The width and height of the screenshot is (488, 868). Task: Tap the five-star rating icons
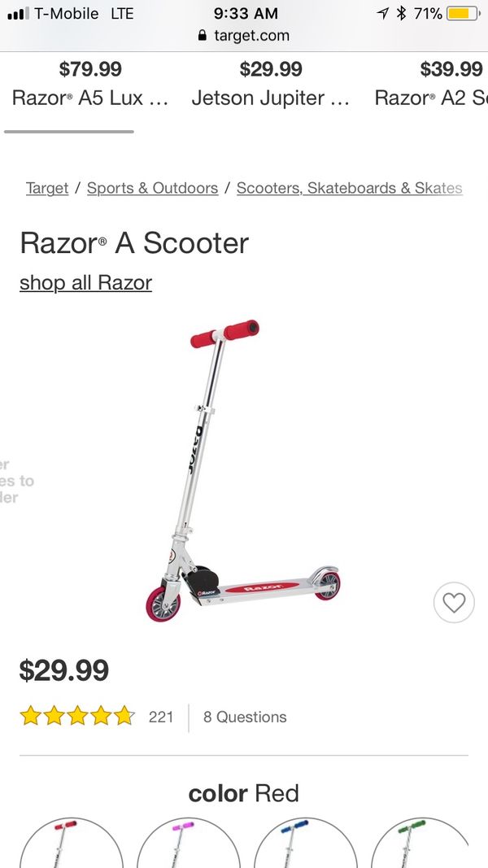[77, 716]
